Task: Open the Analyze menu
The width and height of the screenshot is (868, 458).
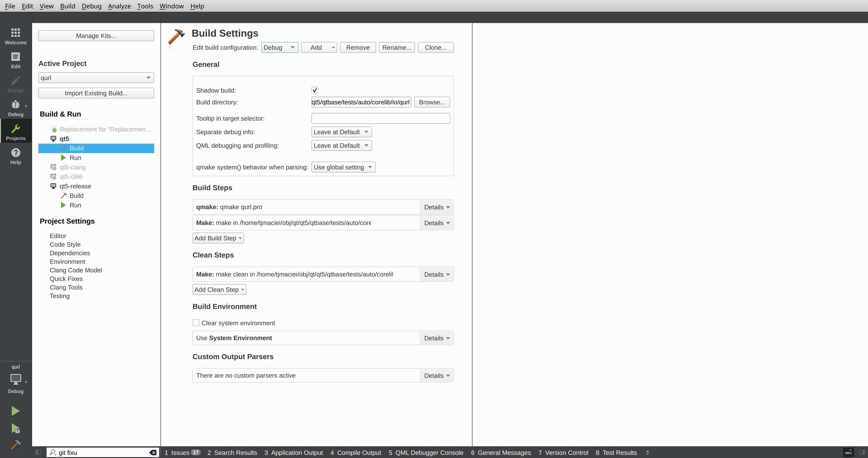Action: point(119,6)
